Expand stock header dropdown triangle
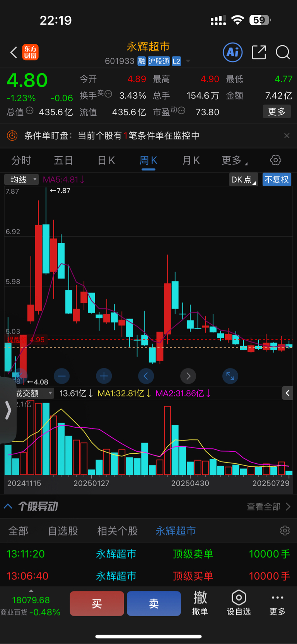This screenshot has height=644, width=297. pos(188,61)
